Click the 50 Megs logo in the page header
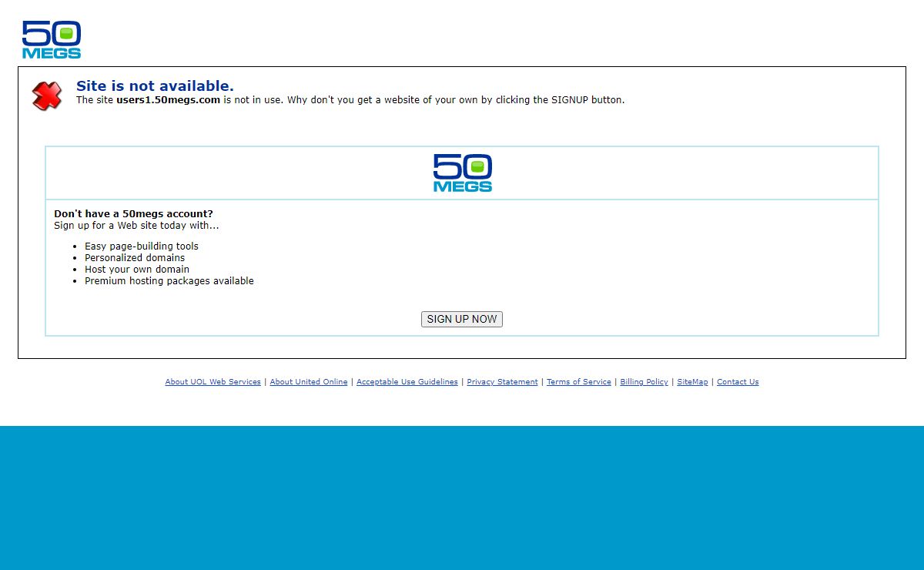 click(52, 39)
